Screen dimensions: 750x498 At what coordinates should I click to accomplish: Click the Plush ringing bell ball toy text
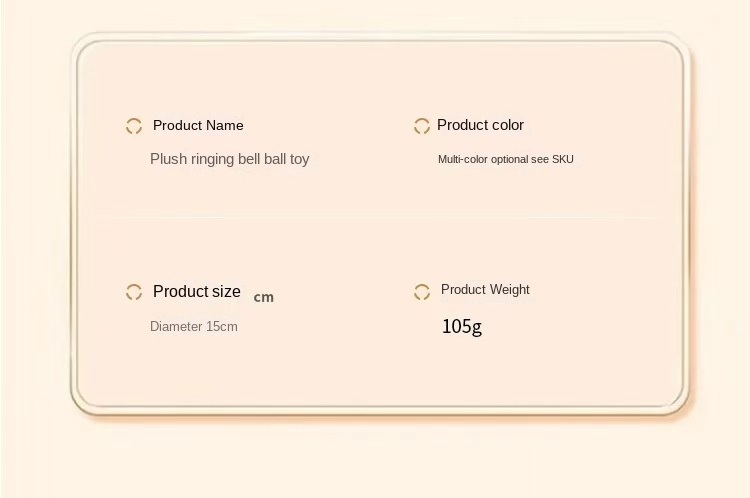230,159
